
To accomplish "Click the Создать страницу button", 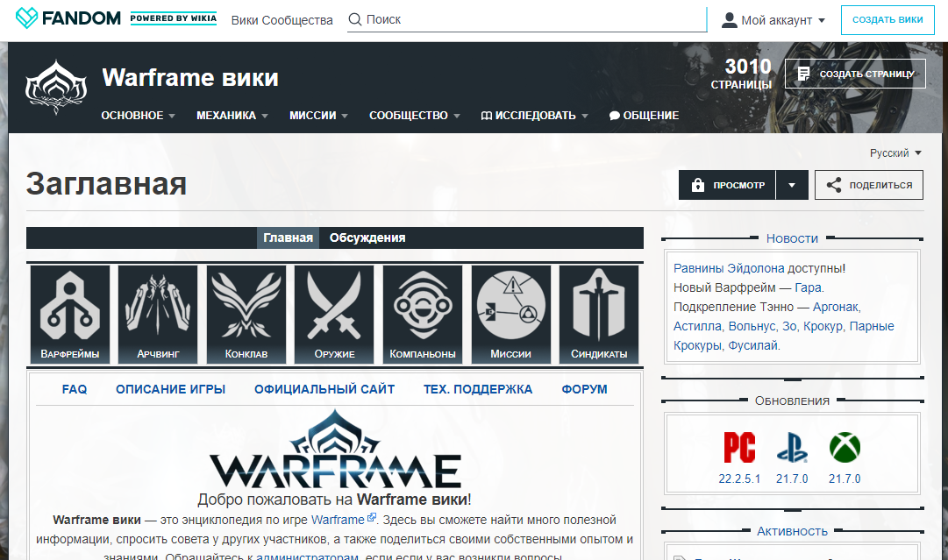I will pyautogui.click(x=855, y=74).
